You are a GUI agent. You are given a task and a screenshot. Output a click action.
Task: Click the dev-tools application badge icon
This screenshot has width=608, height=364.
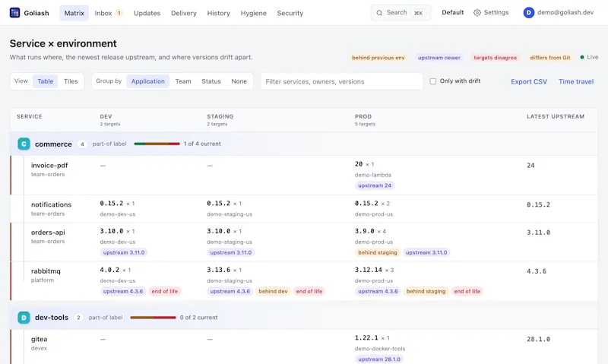24,318
